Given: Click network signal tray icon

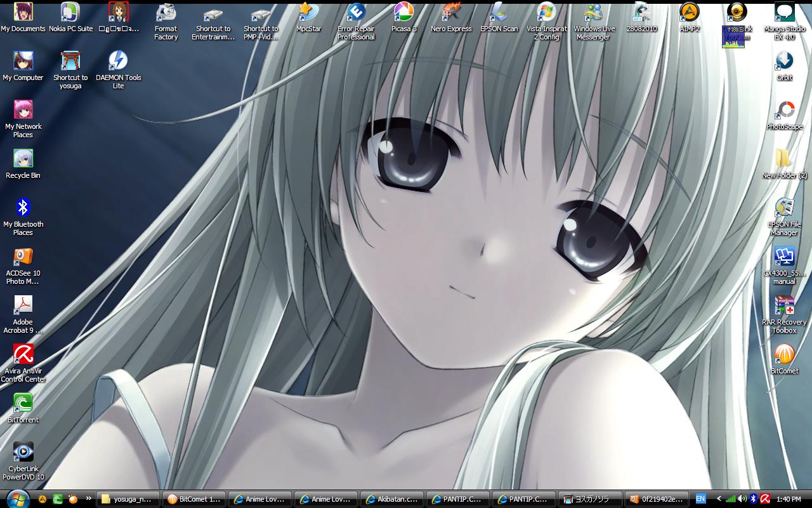Looking at the screenshot, I should click(731, 499).
